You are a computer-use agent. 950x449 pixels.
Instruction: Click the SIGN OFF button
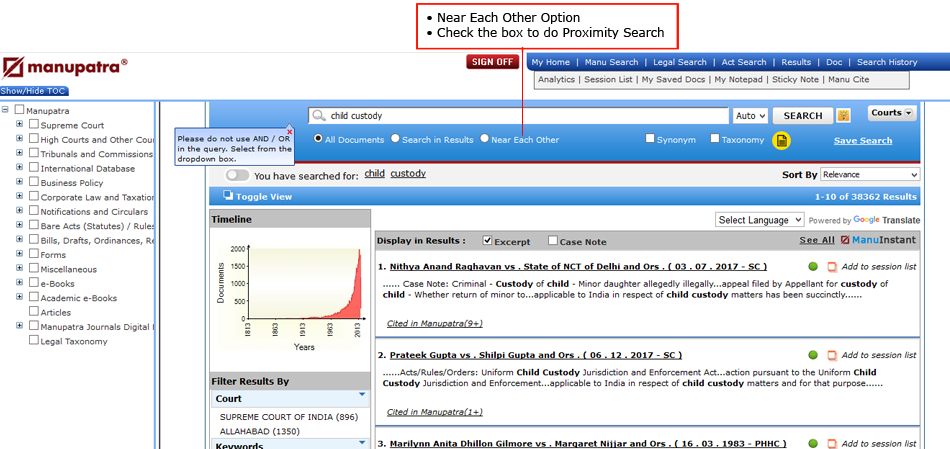[493, 62]
